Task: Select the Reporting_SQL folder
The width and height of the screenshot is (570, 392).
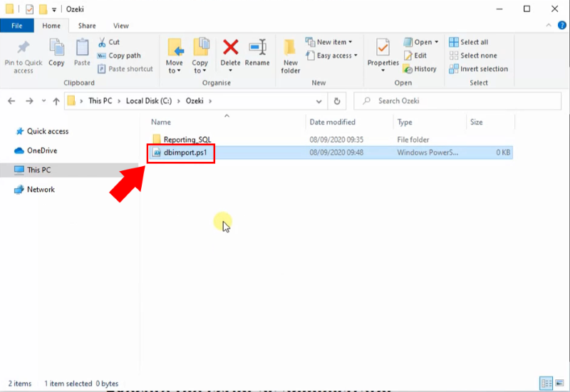Action: (187, 140)
